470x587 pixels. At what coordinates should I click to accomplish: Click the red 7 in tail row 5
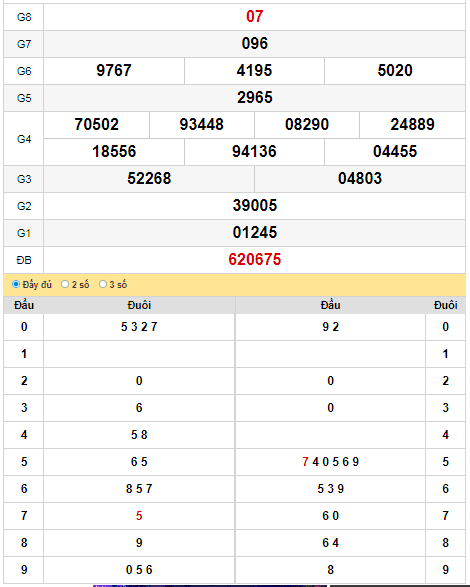tap(305, 462)
